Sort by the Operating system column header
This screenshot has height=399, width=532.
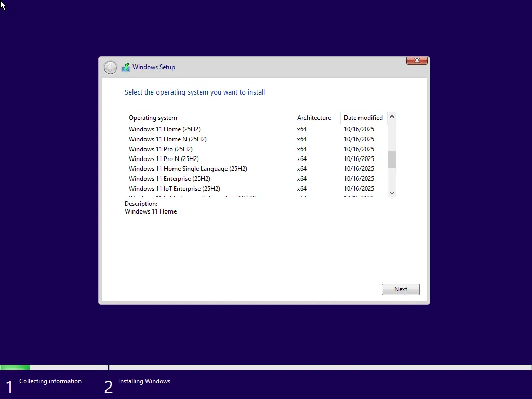pos(153,117)
